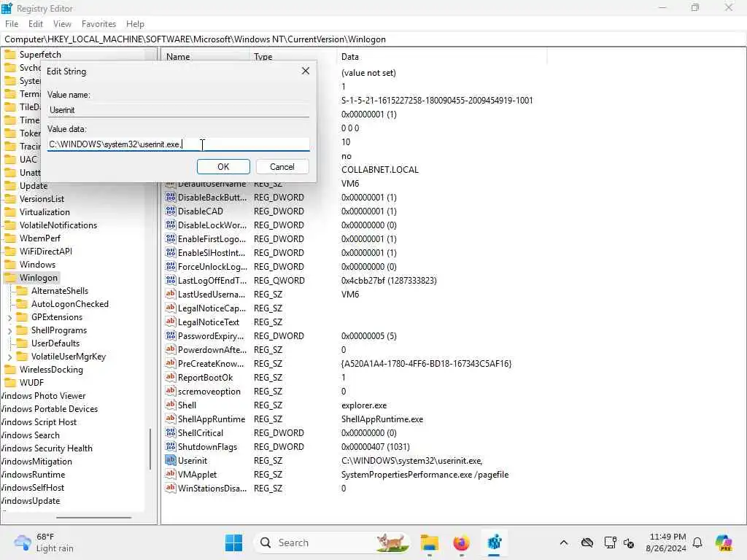Click the LastUsedUsername string icon
The height and width of the screenshot is (560, 747).
[x=171, y=294]
